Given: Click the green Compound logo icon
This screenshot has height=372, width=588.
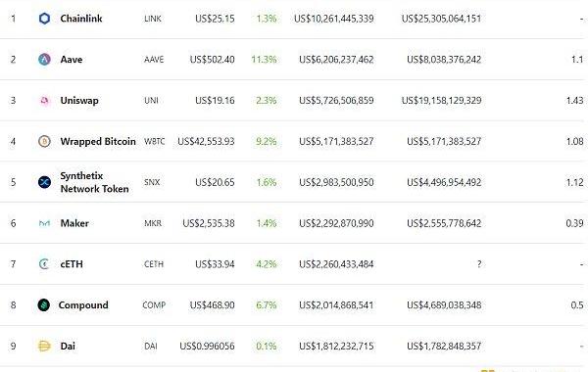Looking at the screenshot, I should [44, 305].
